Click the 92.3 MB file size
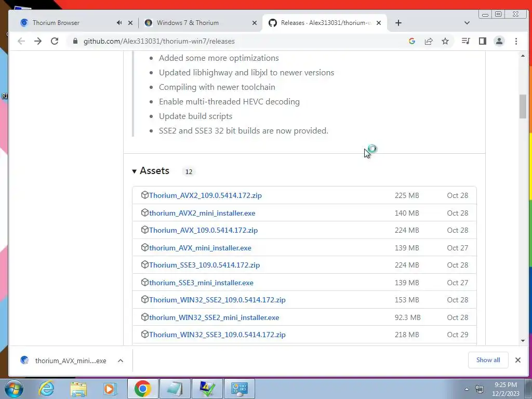The width and height of the screenshot is (532, 399). 407,317
